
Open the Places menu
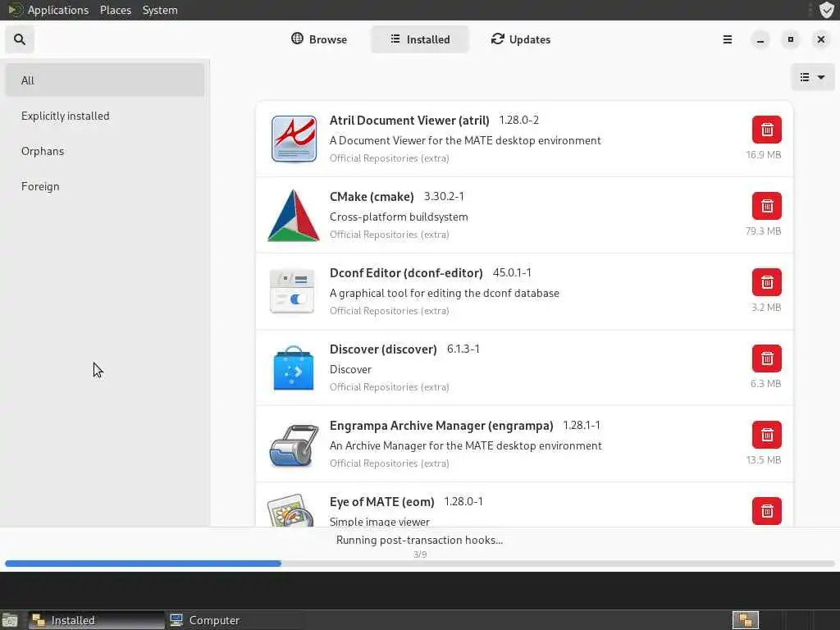(116, 10)
